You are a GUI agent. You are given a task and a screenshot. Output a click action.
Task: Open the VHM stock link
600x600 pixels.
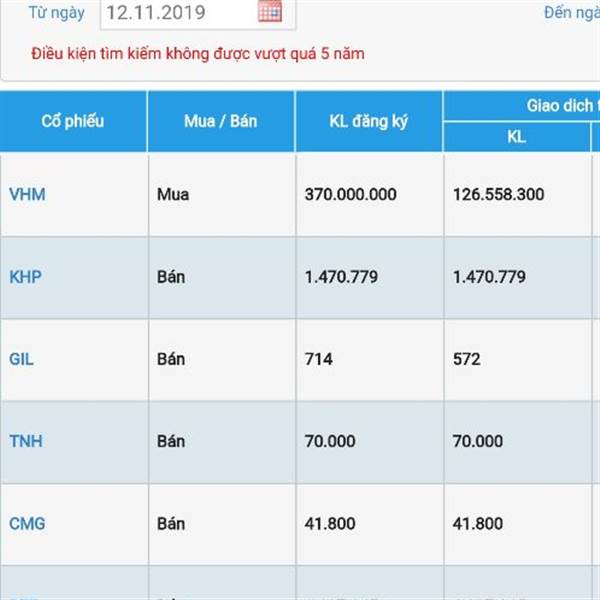27,194
